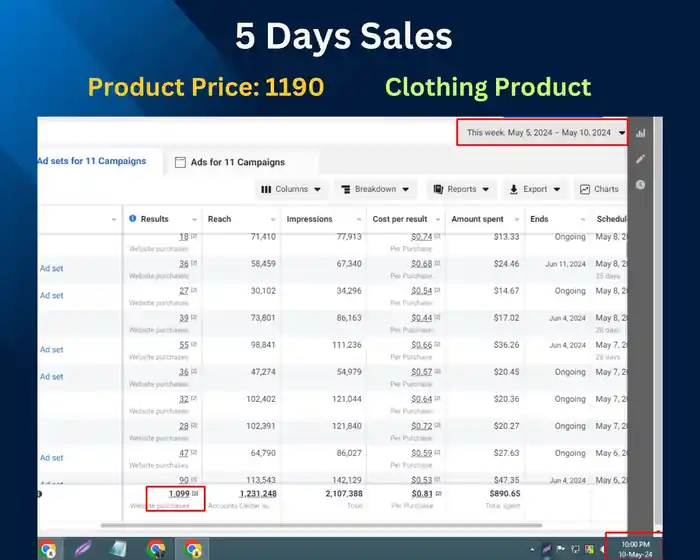Click the info icon beside Results header
The image size is (700, 560).
[x=133, y=218]
